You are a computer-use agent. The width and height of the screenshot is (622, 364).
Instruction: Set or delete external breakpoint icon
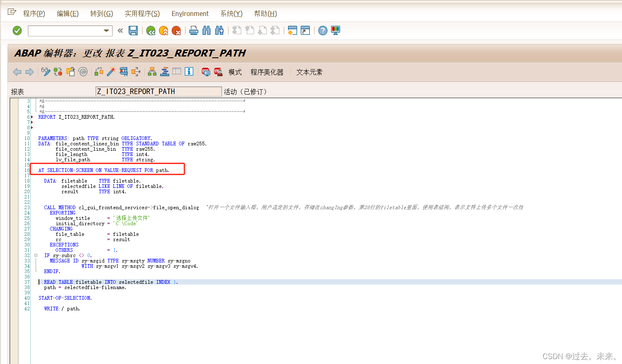[x=218, y=72]
